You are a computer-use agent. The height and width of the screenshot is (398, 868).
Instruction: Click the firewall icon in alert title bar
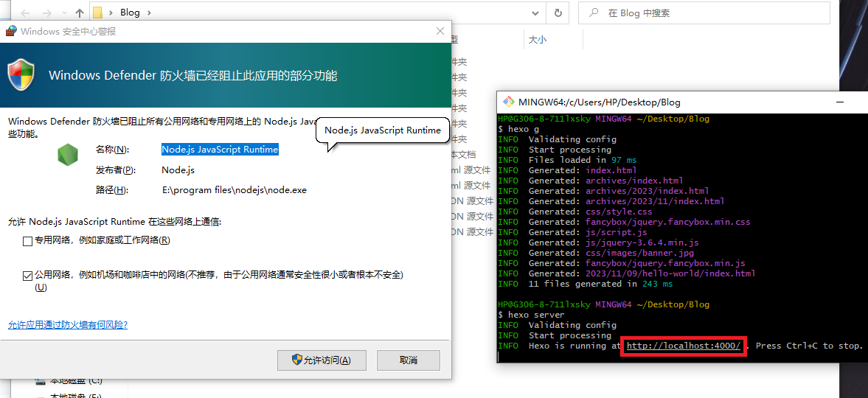(10, 32)
